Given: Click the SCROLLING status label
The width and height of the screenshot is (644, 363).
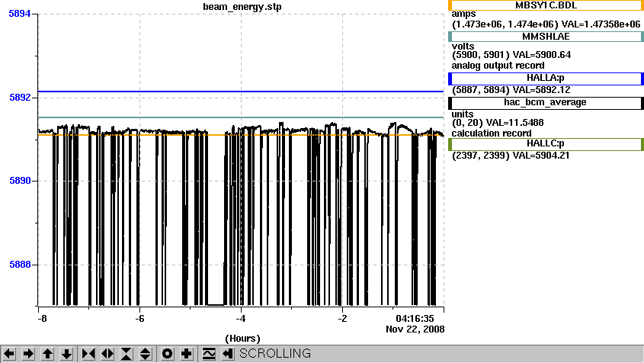Looking at the screenshot, I should [275, 354].
